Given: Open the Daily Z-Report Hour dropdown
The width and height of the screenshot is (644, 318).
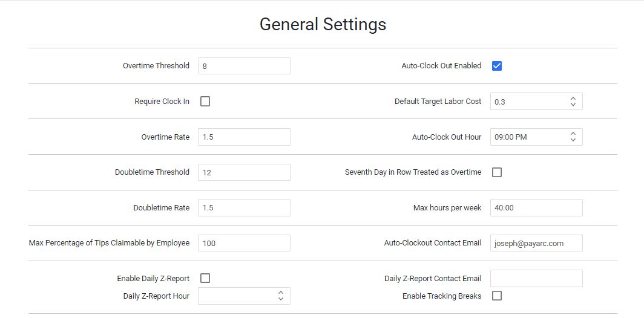Looking at the screenshot, I should pyautogui.click(x=244, y=296).
